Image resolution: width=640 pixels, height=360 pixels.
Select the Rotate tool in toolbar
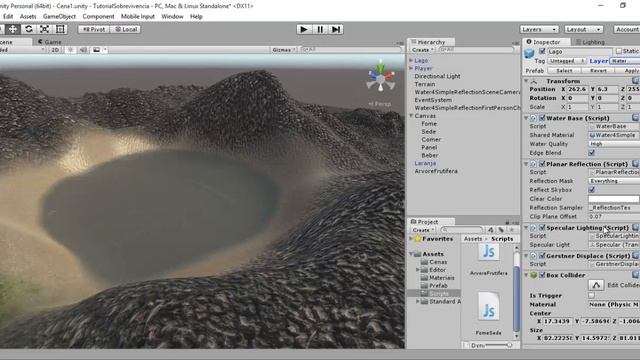(29, 29)
